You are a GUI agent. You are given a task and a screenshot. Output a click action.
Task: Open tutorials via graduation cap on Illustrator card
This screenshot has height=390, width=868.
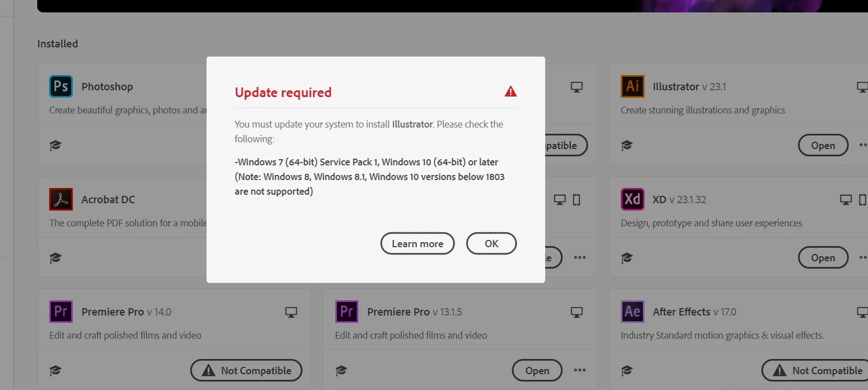(626, 146)
